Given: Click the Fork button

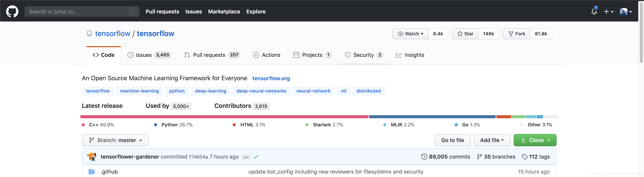Looking at the screenshot, I should [x=517, y=34].
